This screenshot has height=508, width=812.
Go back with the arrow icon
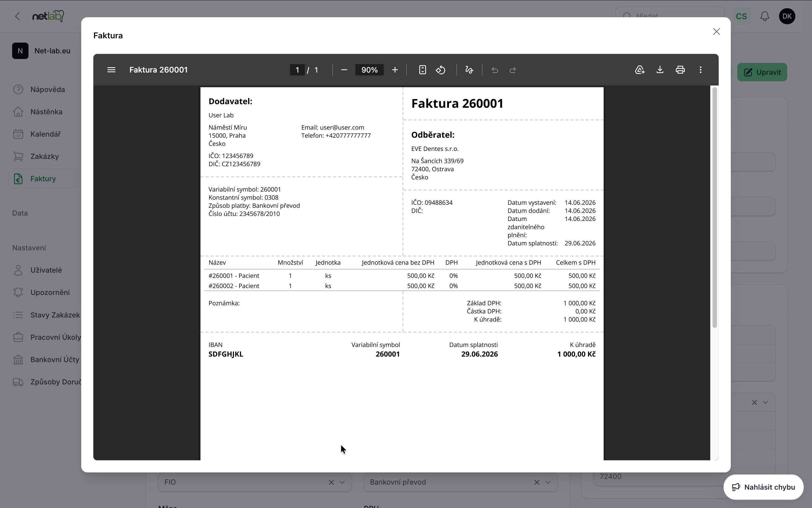tap(18, 16)
